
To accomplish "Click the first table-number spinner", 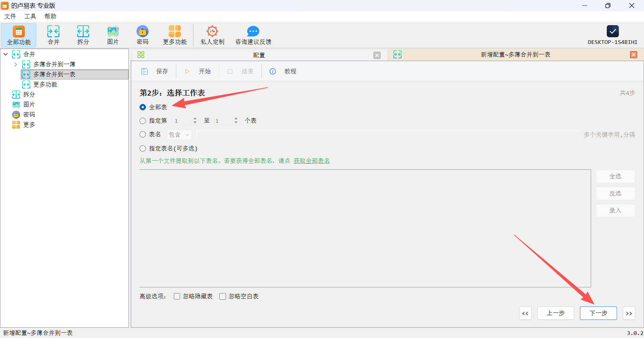I will 186,121.
